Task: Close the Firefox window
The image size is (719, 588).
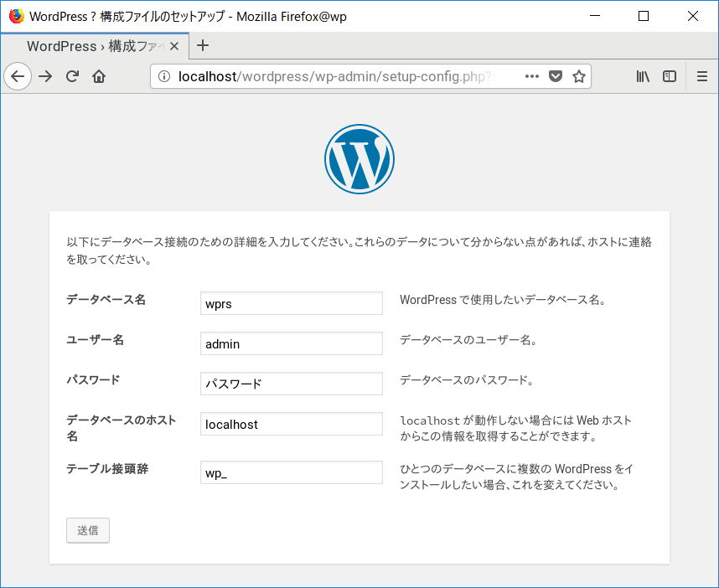Action: point(693,16)
